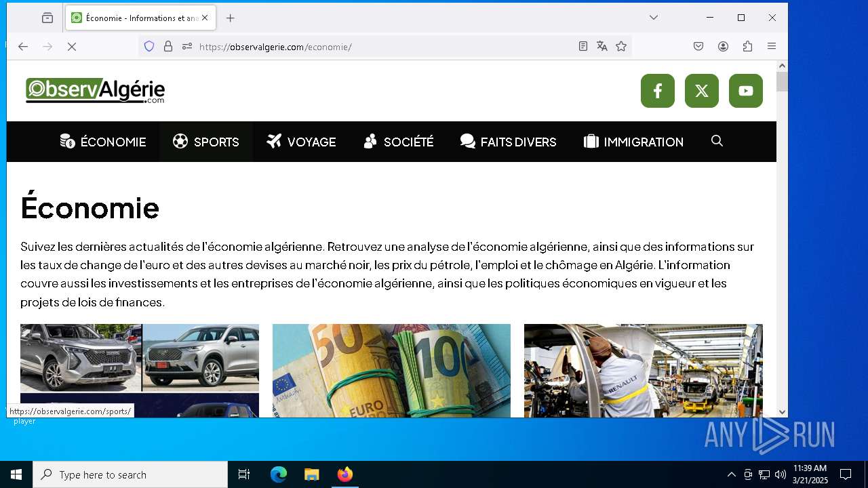Select the Économie - Informations tab

coord(141,18)
